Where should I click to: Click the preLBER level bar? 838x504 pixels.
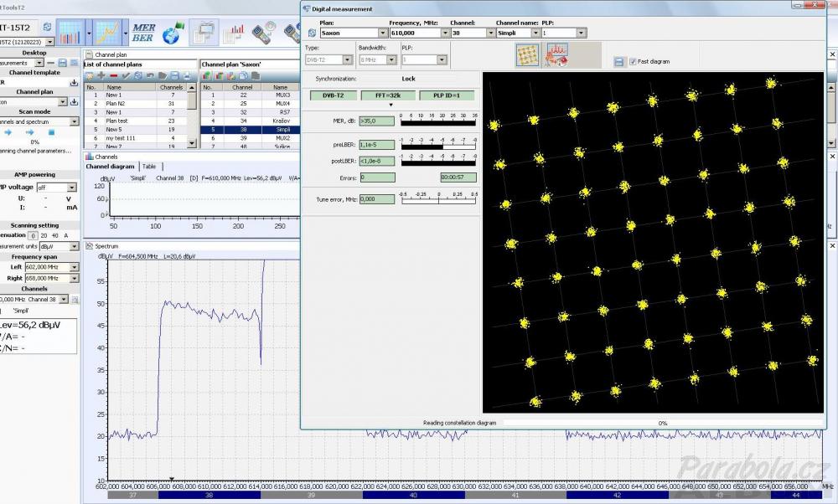[438, 147]
